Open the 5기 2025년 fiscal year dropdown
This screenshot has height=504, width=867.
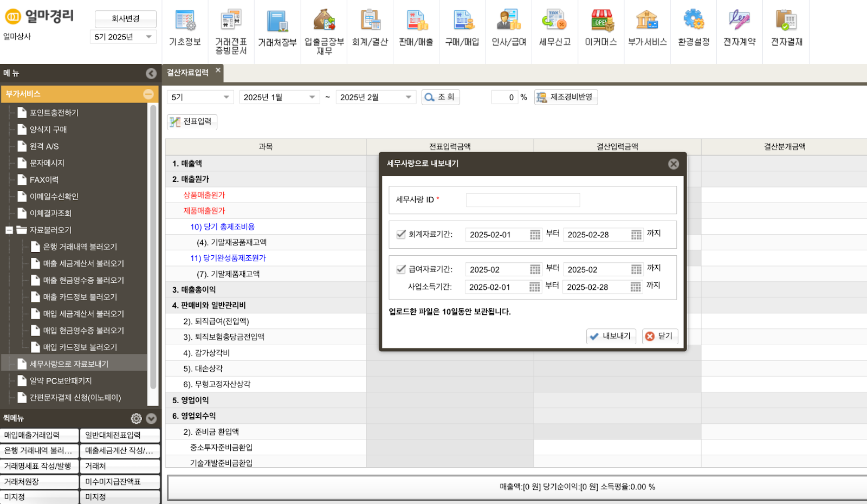[x=123, y=37]
